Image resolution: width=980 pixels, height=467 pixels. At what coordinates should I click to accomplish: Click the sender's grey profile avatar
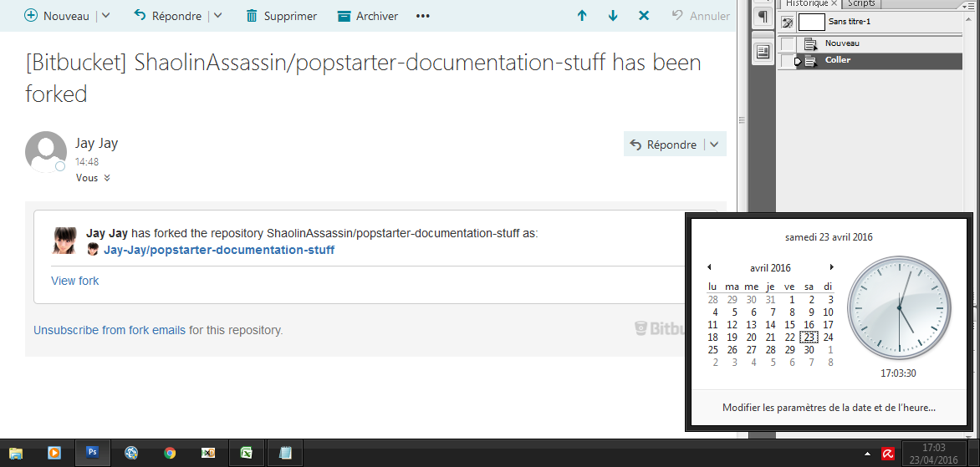[x=46, y=152]
